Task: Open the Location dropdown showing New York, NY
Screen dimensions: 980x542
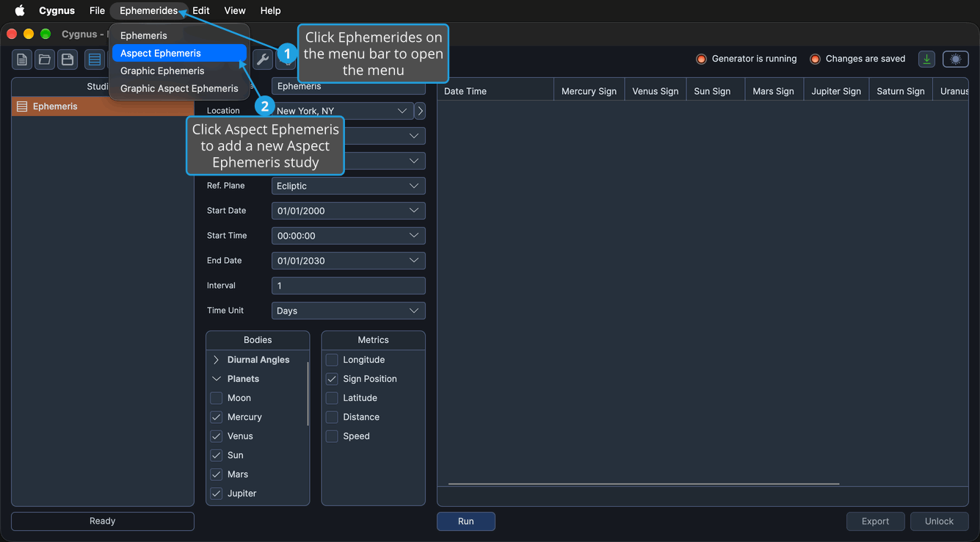Action: click(x=342, y=111)
